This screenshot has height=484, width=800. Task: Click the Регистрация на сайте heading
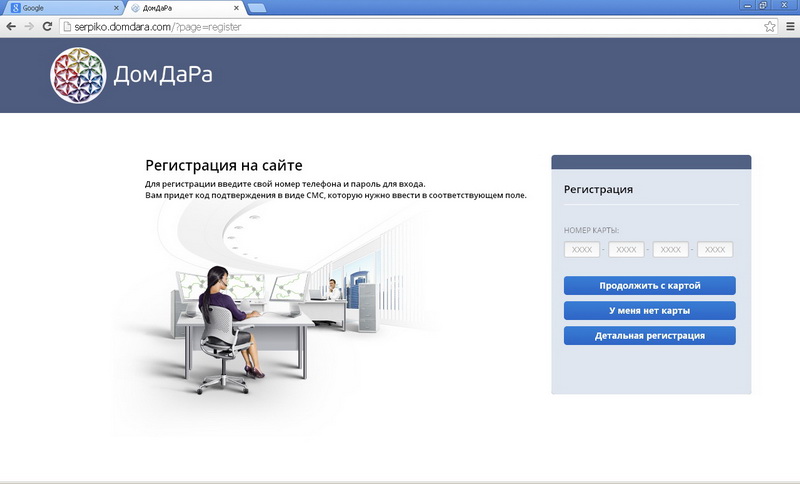pyautogui.click(x=223, y=165)
